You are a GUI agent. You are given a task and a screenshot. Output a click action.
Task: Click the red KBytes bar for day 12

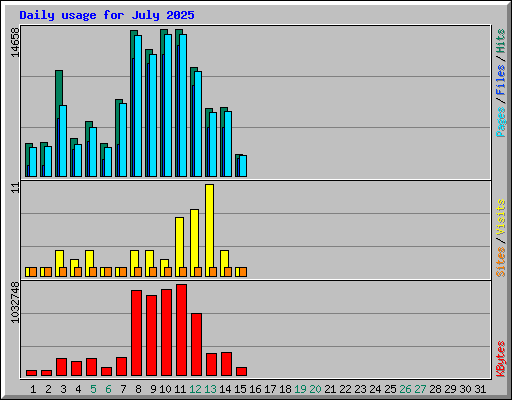pyautogui.click(x=196, y=345)
